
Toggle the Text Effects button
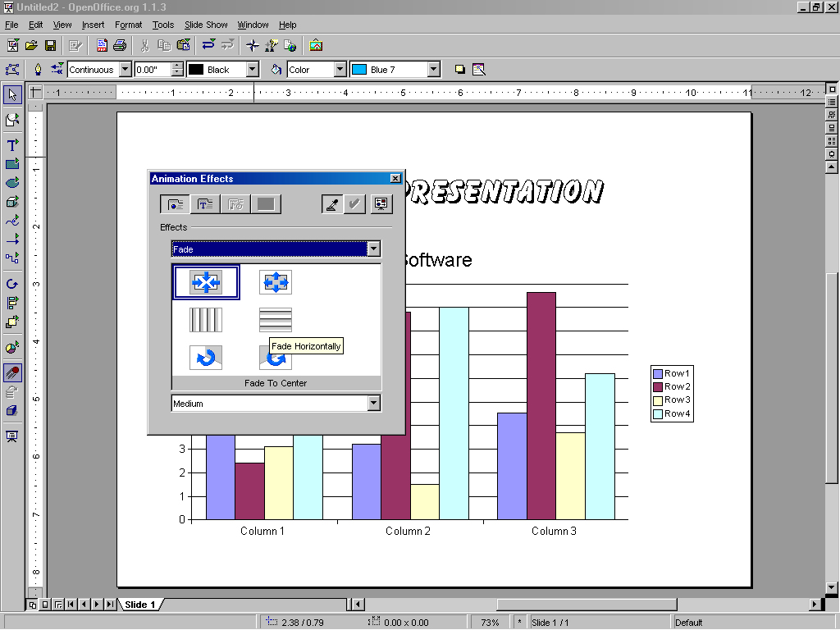click(x=205, y=204)
